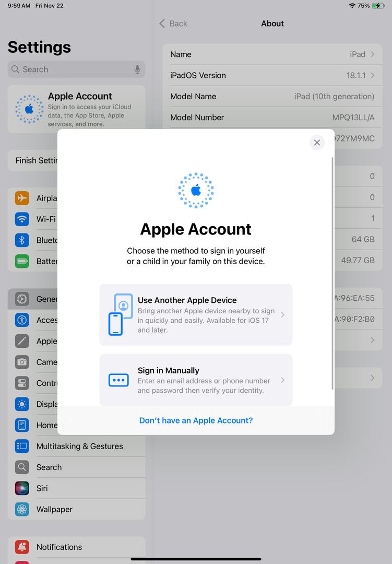Tap the Apple logo in the dialog
Viewport: 392px width, 564px height.
[196, 190]
